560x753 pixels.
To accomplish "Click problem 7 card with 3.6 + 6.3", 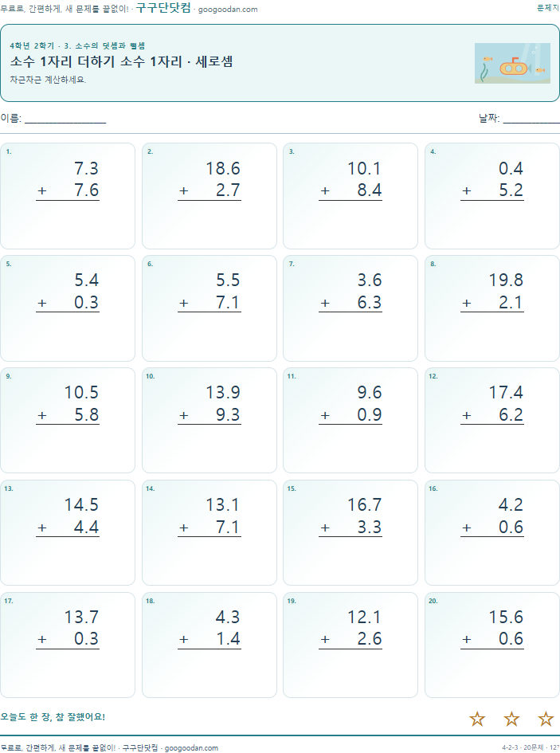I will click(350, 308).
